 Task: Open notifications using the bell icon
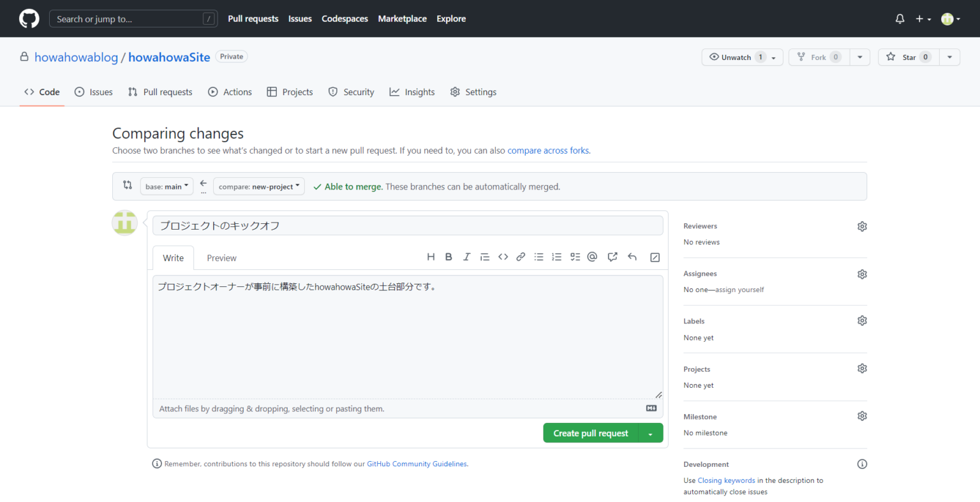900,19
